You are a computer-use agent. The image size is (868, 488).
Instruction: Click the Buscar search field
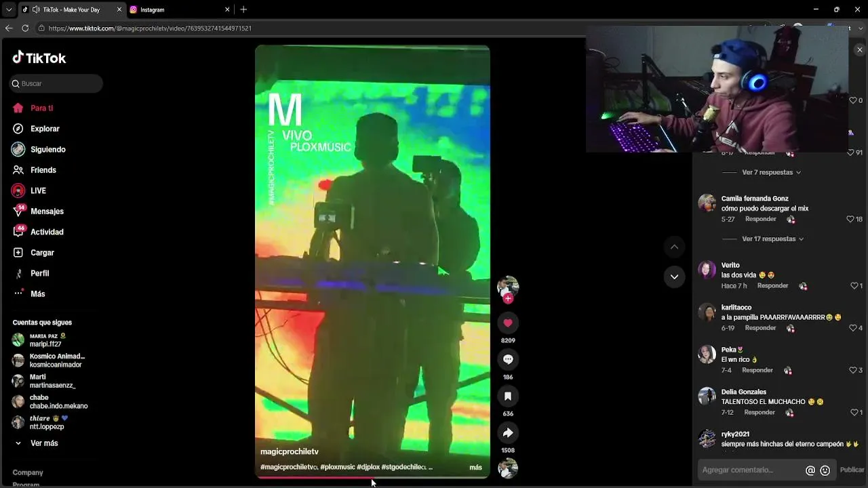pyautogui.click(x=56, y=83)
